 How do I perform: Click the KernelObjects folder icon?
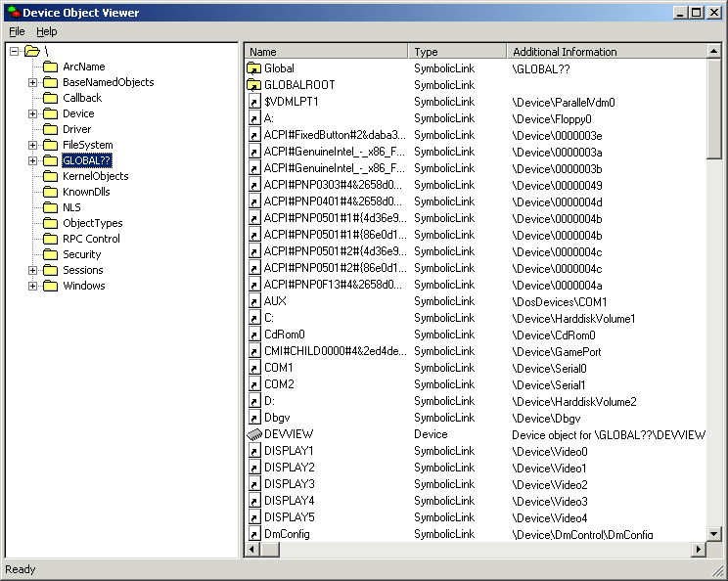tap(50, 176)
